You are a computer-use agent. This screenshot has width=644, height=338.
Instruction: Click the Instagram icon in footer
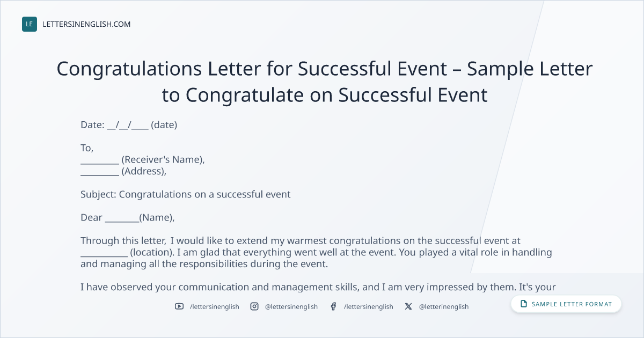click(x=254, y=306)
